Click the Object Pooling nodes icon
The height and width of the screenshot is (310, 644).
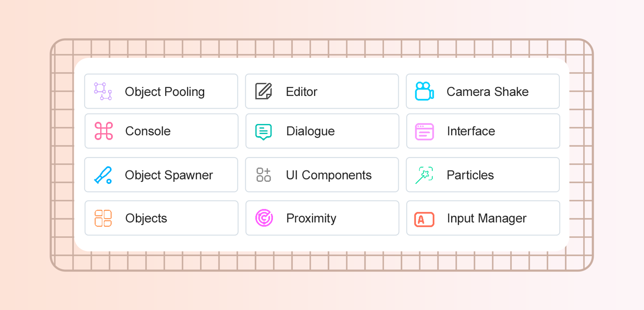[x=103, y=92]
